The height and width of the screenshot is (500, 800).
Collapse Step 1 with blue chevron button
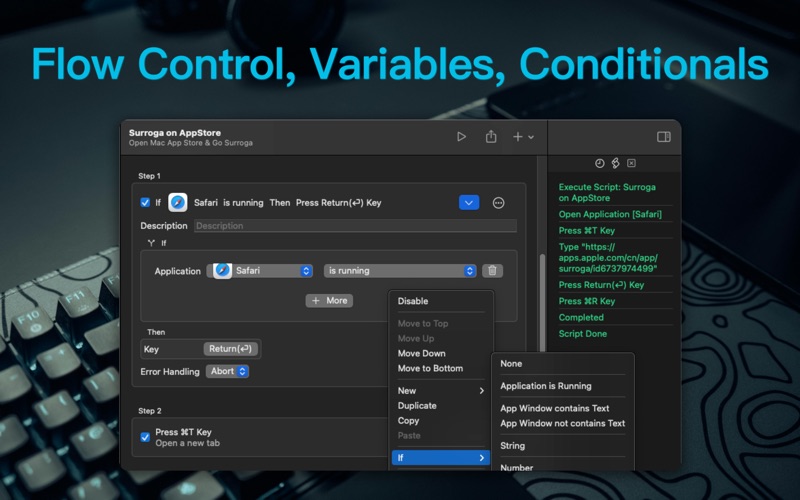tap(468, 203)
